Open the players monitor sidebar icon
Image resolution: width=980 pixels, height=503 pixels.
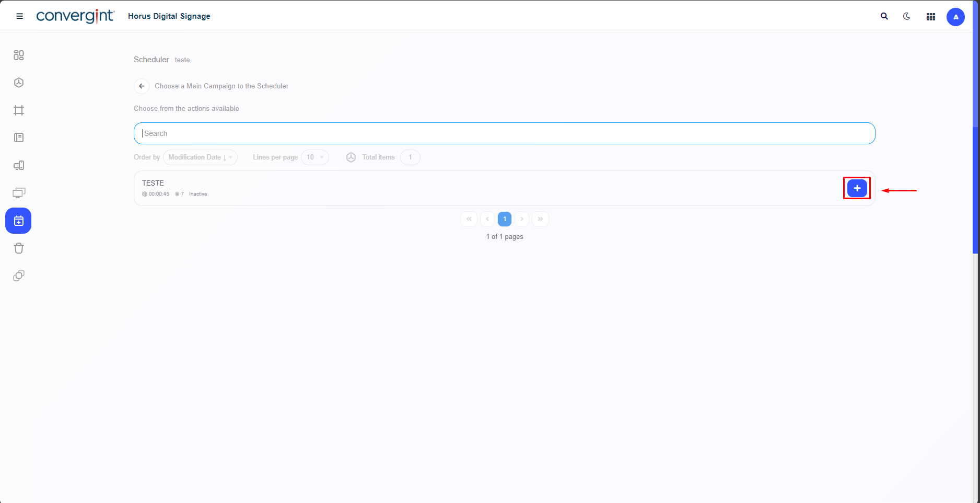[x=19, y=193]
